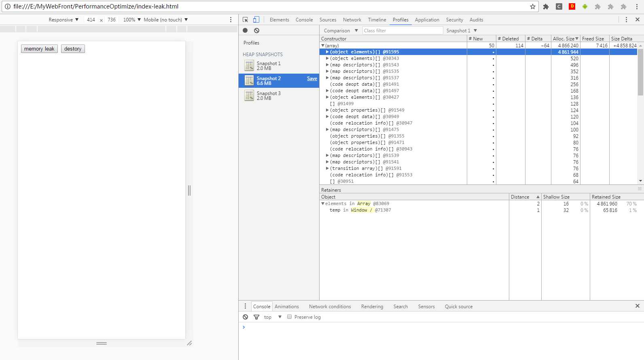Switch to the Sources tab
644x360 pixels.
tap(328, 19)
